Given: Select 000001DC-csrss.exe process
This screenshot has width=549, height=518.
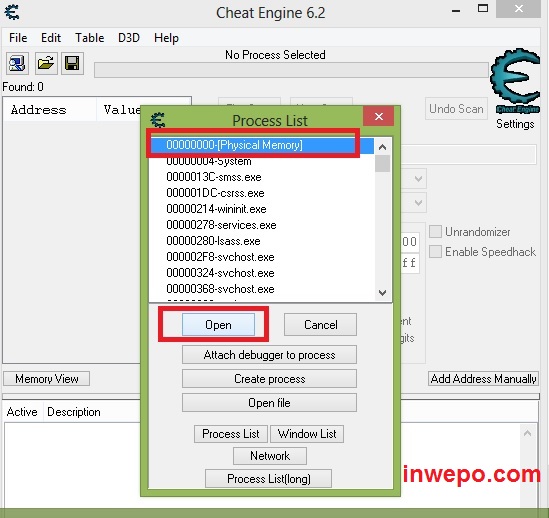Looking at the screenshot, I should pyautogui.click(x=262, y=193).
